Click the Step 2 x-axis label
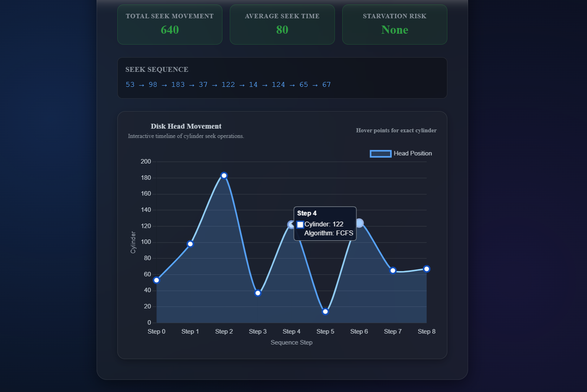Viewport: 587px width, 392px height. [x=224, y=331]
